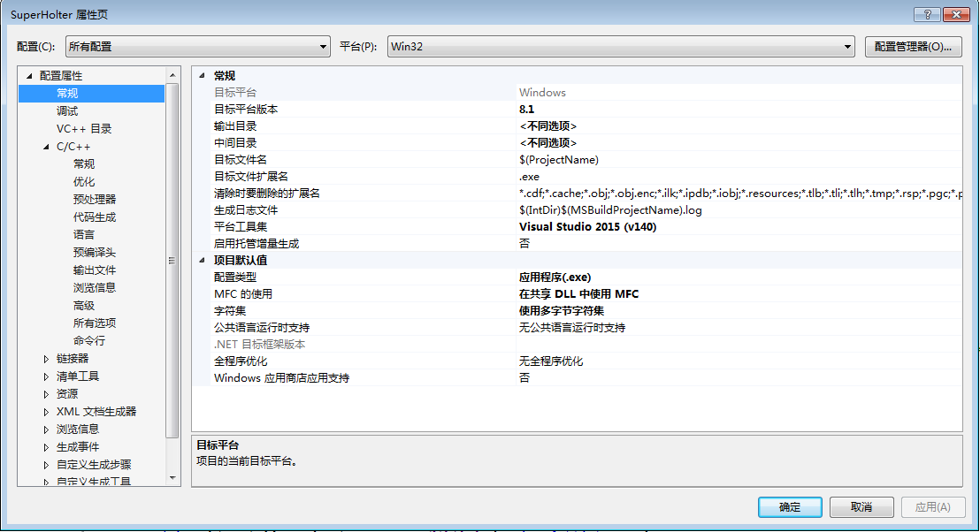The width and height of the screenshot is (980, 532).
Task: Click the .exe extension value
Action: click(x=739, y=177)
